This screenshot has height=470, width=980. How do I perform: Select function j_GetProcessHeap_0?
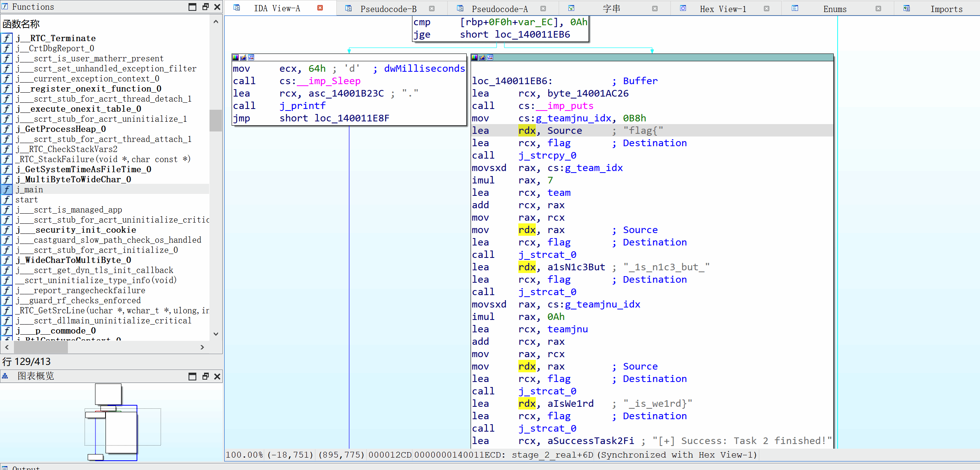61,129
